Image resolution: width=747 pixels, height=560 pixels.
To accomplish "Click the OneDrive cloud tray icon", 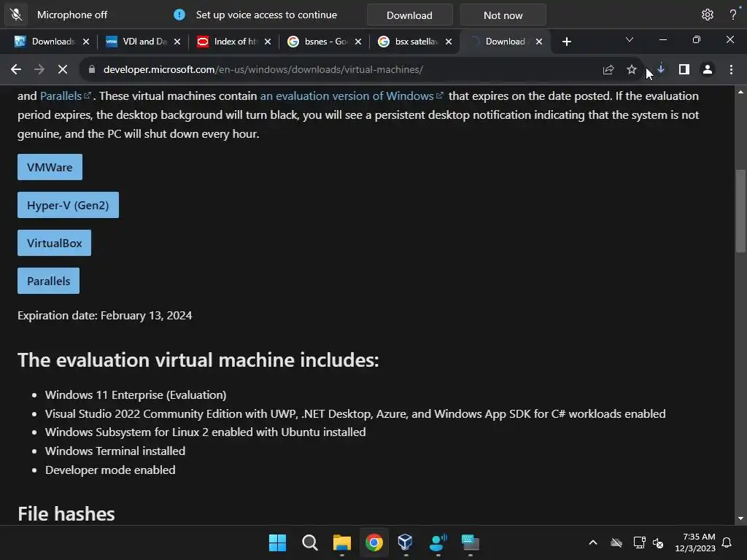I will [616, 542].
